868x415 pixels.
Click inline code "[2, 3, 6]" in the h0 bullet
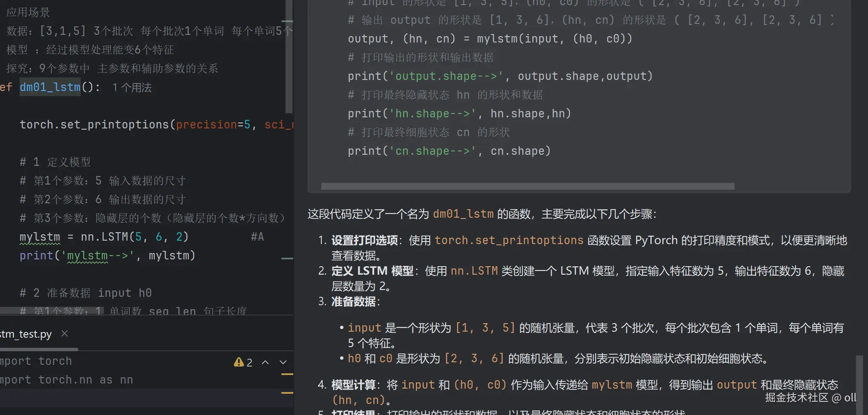pyautogui.click(x=474, y=358)
